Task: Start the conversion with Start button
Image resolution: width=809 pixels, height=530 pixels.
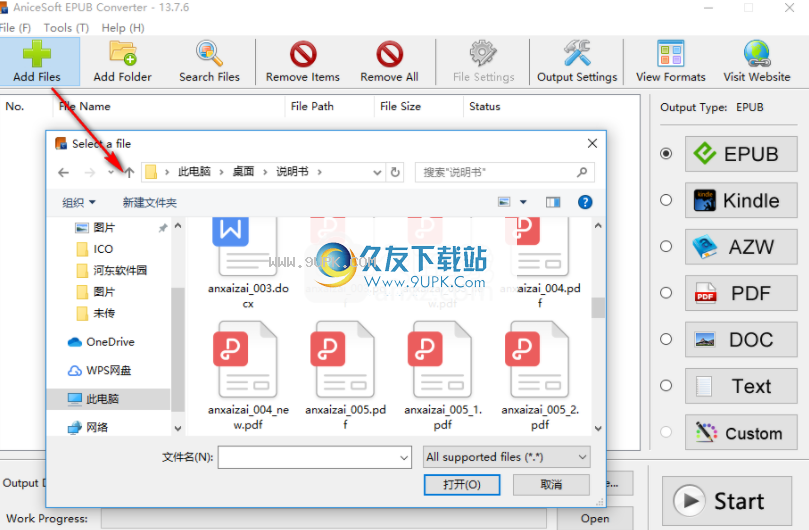Action: 726,501
